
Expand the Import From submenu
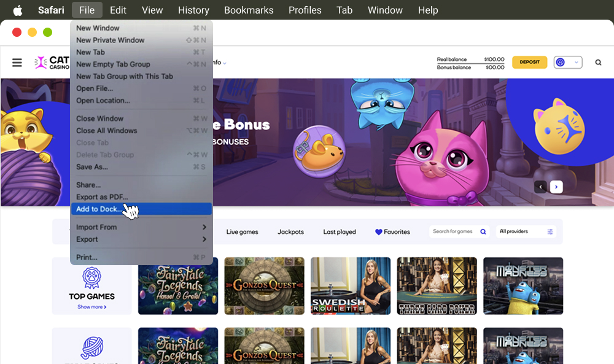click(141, 227)
